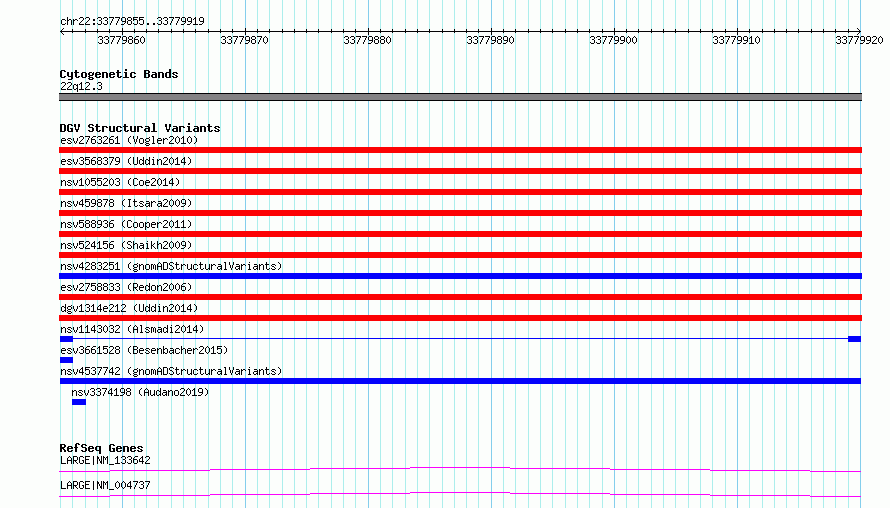
Task: Click the left arrowhead of the ruler
Action: (x=62, y=31)
